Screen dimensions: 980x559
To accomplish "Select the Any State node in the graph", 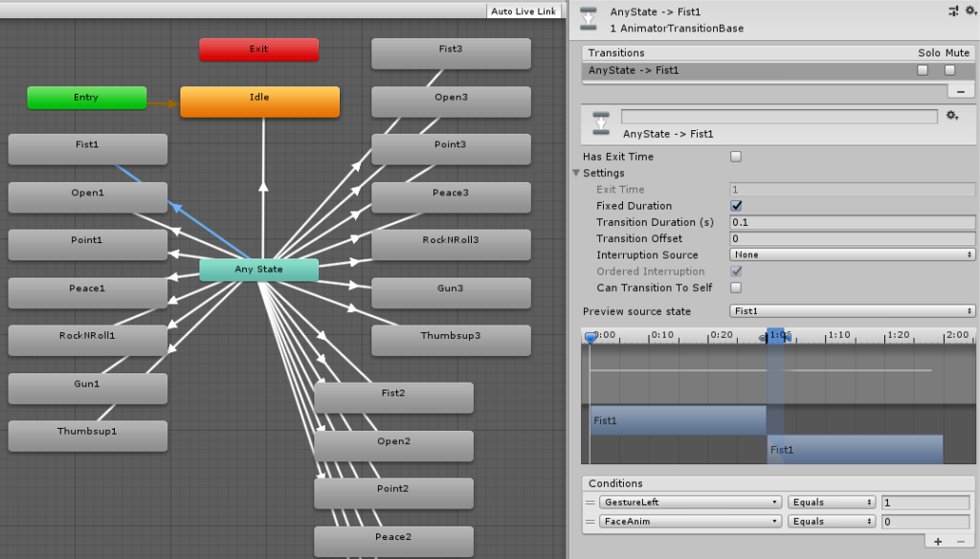I will [x=258, y=270].
